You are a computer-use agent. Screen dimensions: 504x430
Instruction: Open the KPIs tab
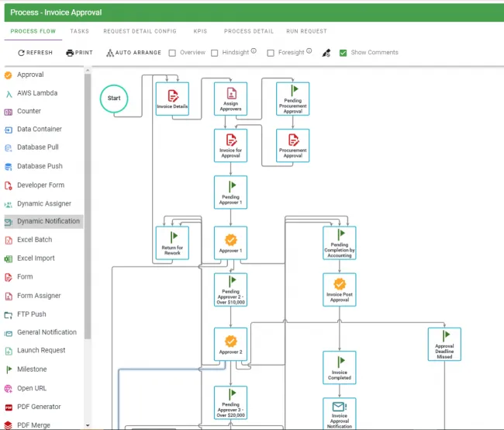point(200,31)
